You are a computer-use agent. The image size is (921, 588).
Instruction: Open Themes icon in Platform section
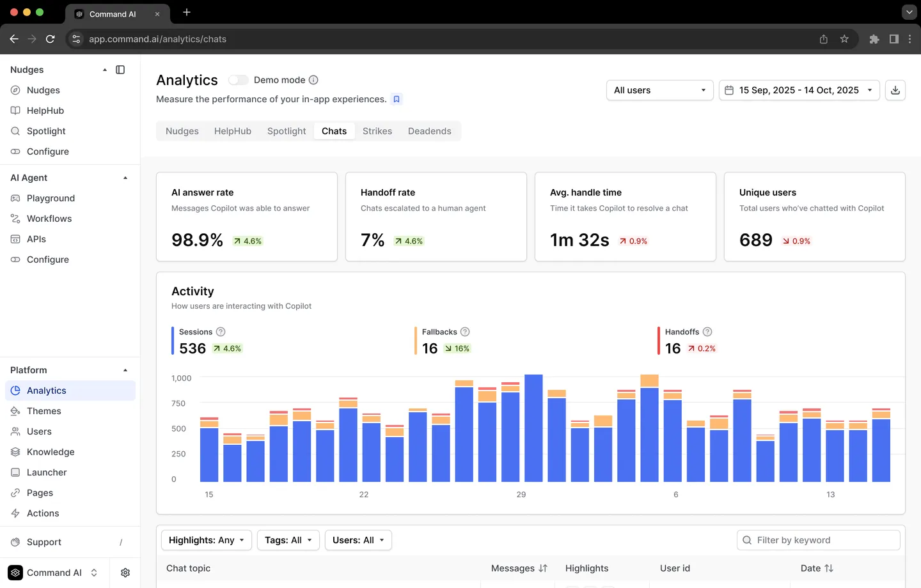15,411
